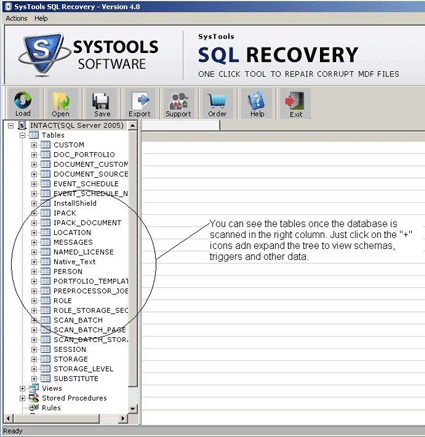425x437 pixels.
Task: Click the Rules node icon
Action: (34, 407)
